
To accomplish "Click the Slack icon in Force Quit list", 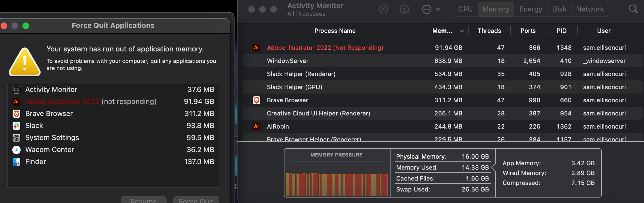I will [16, 126].
